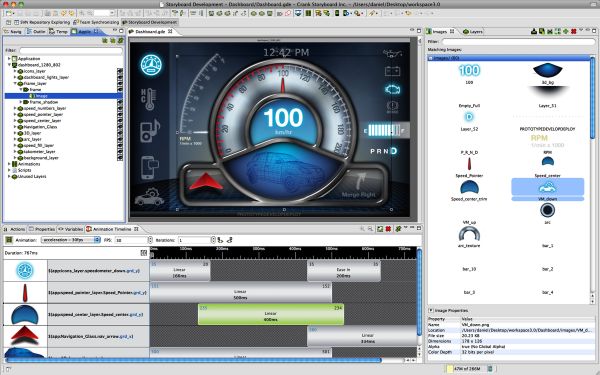
Task: Click the grid icon next to Duration text
Action: point(144,253)
